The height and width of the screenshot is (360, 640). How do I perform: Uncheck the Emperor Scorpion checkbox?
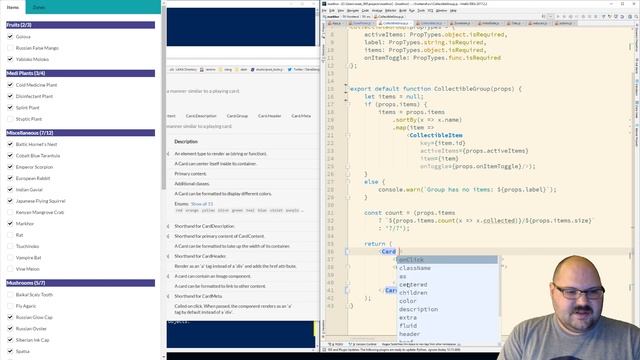click(10, 167)
